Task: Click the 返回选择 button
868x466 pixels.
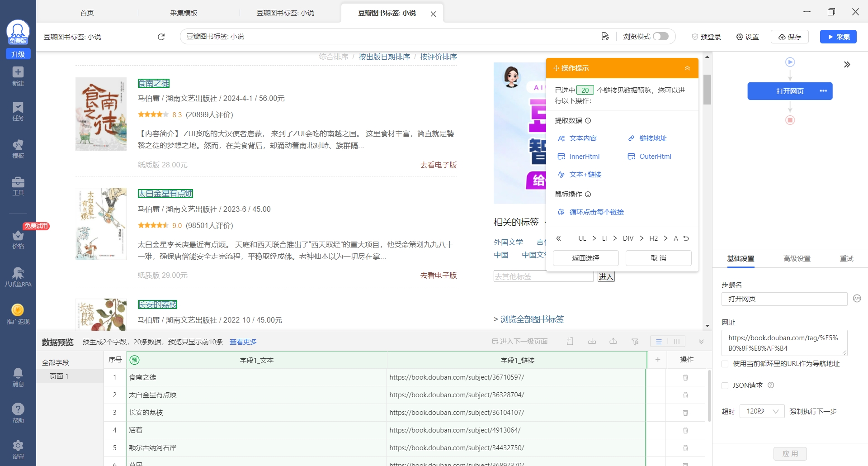Action: [x=585, y=258]
